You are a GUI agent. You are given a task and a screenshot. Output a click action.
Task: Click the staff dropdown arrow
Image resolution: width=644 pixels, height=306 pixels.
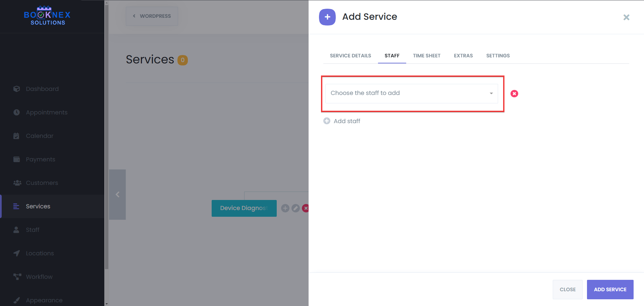[x=491, y=93]
